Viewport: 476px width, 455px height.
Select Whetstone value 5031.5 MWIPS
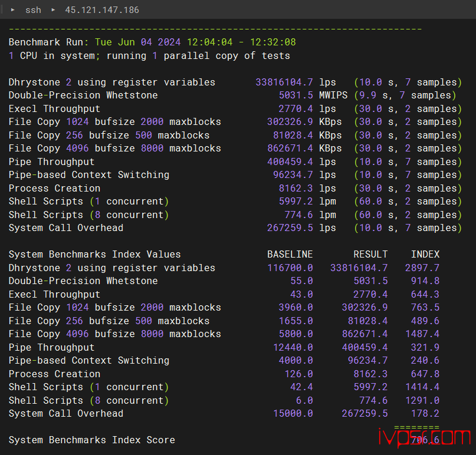click(313, 95)
